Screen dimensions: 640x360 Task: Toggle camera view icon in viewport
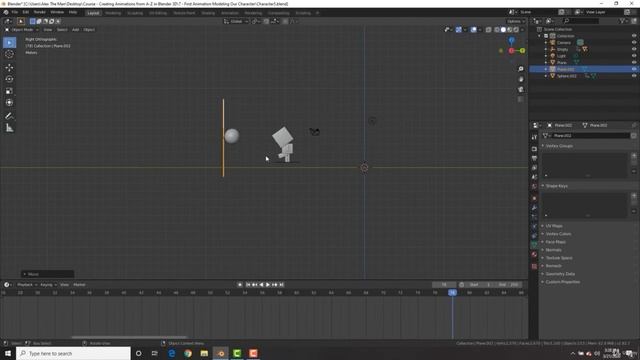(x=520, y=89)
